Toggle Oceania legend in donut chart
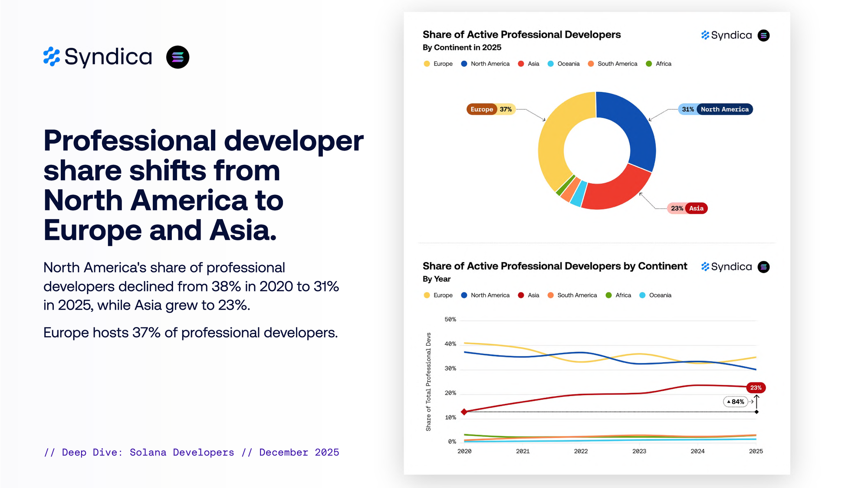 pos(563,64)
